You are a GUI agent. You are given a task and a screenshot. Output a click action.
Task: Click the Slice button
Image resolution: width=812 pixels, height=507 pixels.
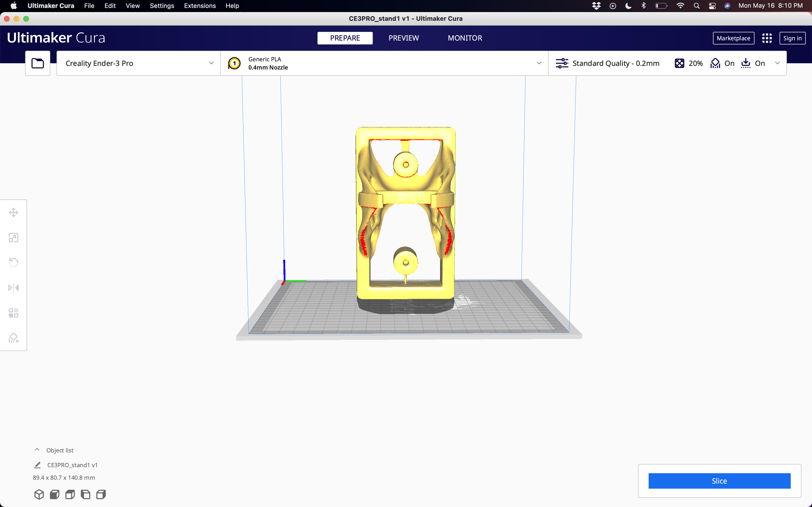coord(719,480)
